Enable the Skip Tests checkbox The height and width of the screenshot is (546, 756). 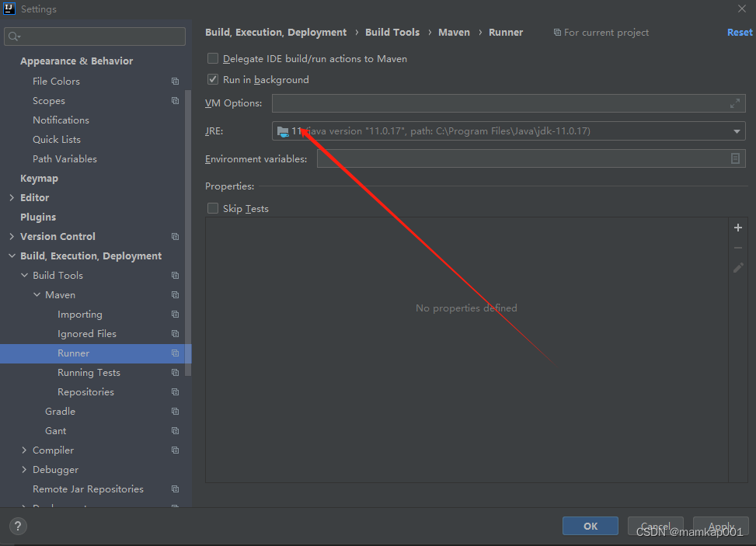[213, 208]
